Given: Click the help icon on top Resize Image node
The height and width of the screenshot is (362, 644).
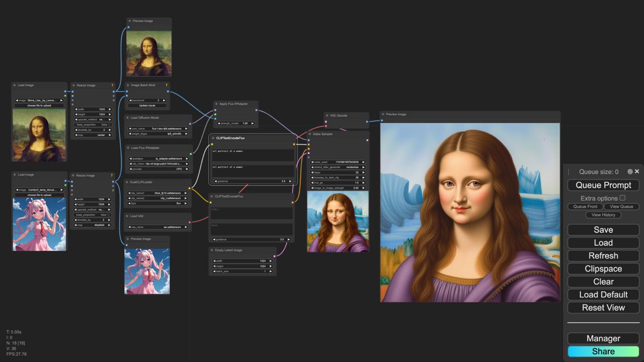Looking at the screenshot, I should click(112, 85).
